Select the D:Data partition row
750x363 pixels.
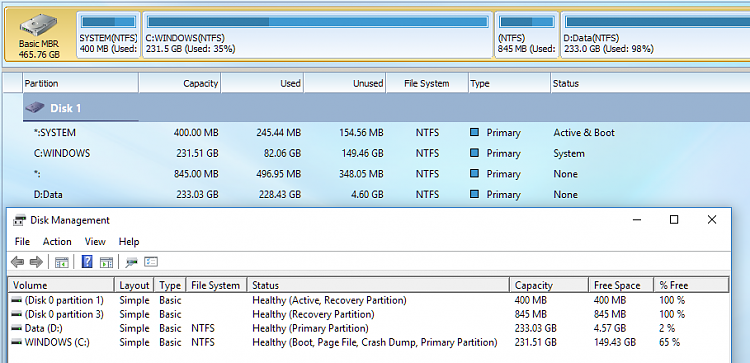pyautogui.click(x=386, y=195)
